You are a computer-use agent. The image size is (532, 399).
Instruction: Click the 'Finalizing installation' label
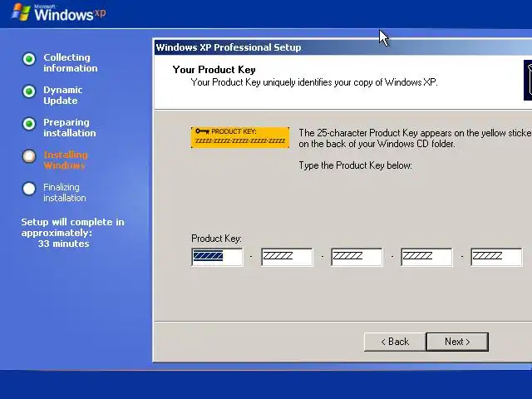[65, 192]
